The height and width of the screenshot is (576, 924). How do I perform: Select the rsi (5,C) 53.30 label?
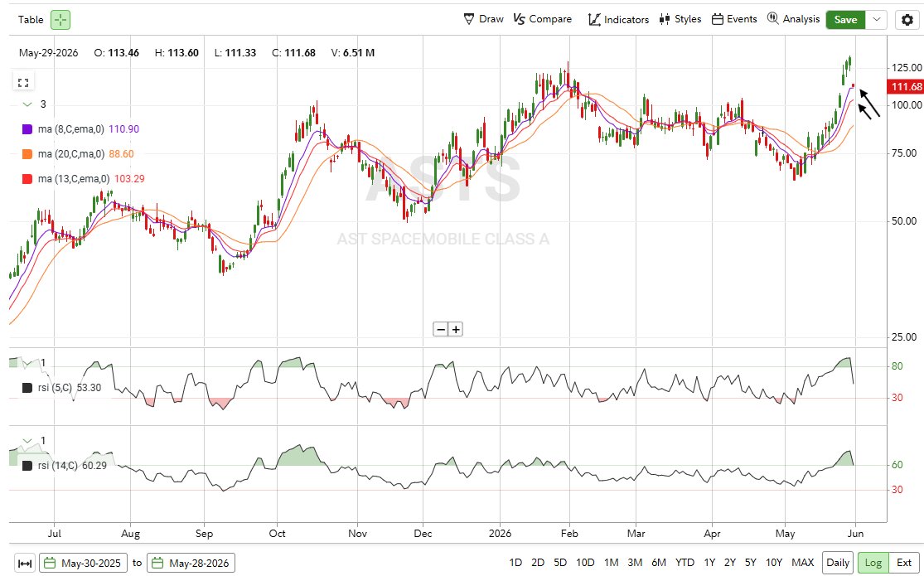point(70,387)
